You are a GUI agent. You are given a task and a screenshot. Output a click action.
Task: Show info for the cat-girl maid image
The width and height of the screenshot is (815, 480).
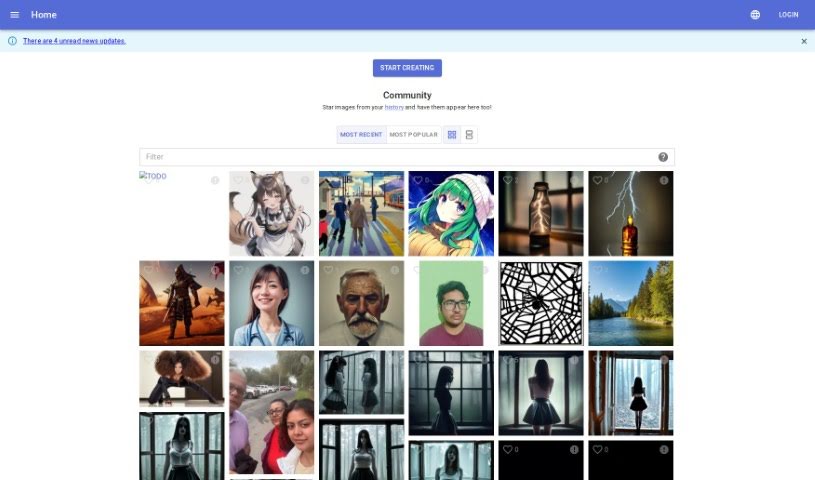(x=305, y=181)
